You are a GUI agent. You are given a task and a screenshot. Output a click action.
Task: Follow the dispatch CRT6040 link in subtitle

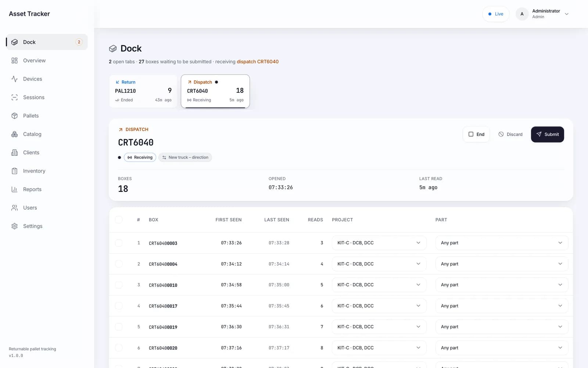click(258, 62)
